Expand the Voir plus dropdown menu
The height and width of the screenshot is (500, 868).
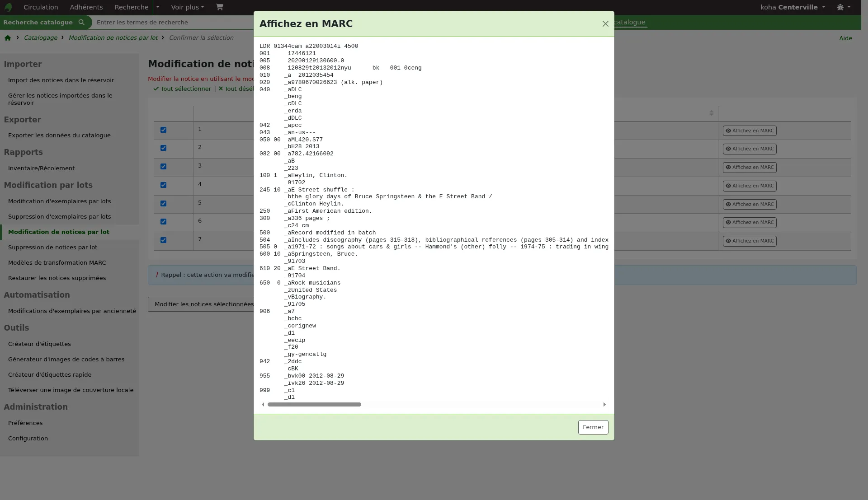188,7
